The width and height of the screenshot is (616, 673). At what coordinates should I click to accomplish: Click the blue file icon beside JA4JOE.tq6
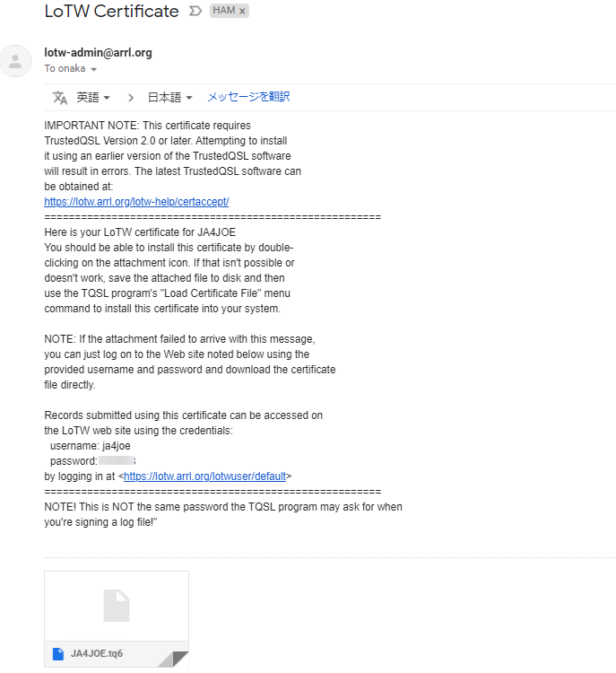pyautogui.click(x=58, y=653)
